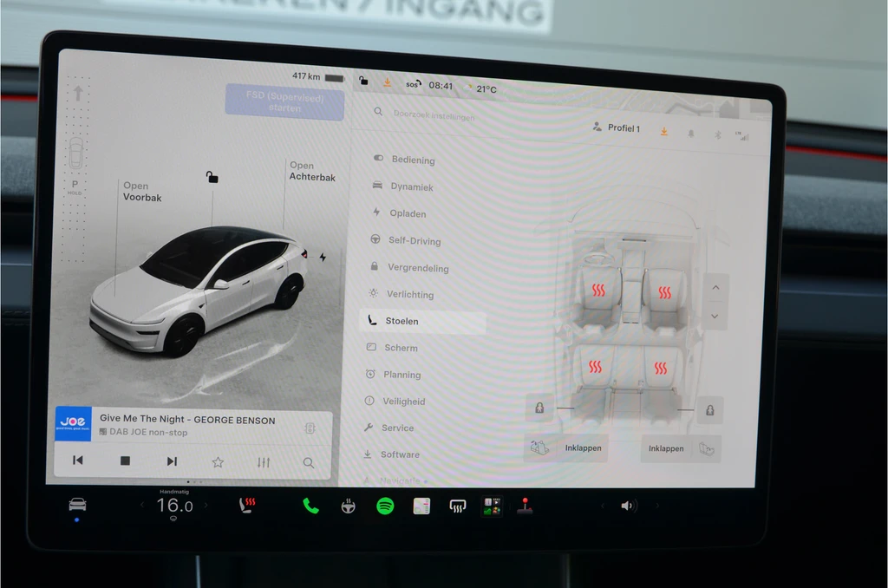The height and width of the screenshot is (588, 888).
Task: Open the Spotify app in the bottom bar
Action: coord(385,506)
